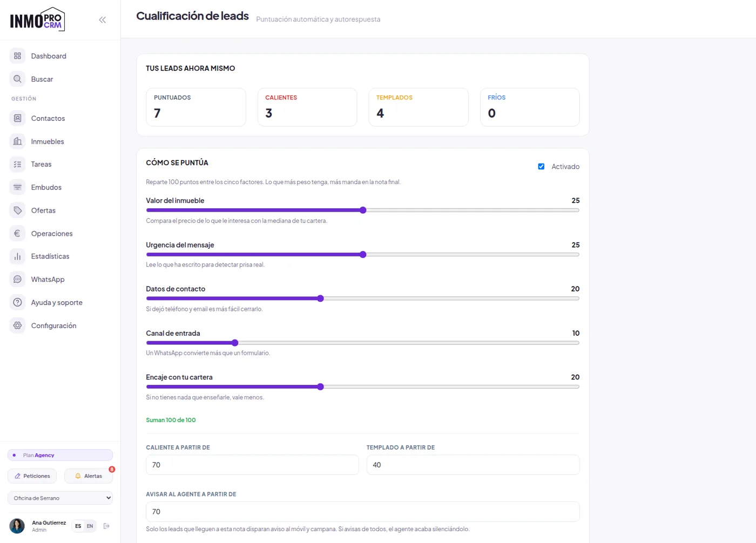Click the WhatsApp chat bubble icon
This screenshot has width=756, height=543.
pyautogui.click(x=17, y=279)
